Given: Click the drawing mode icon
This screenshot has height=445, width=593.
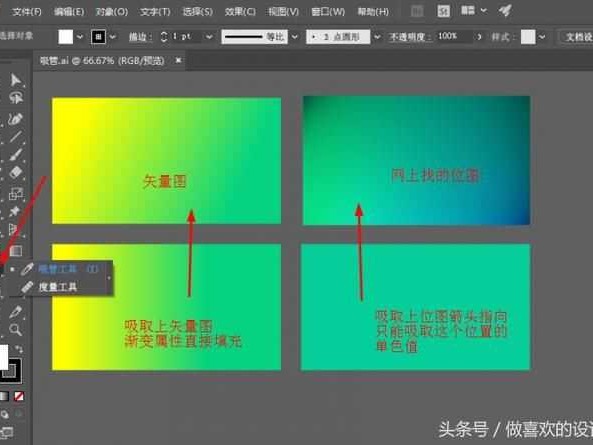Looking at the screenshot, I should [x=5, y=414].
